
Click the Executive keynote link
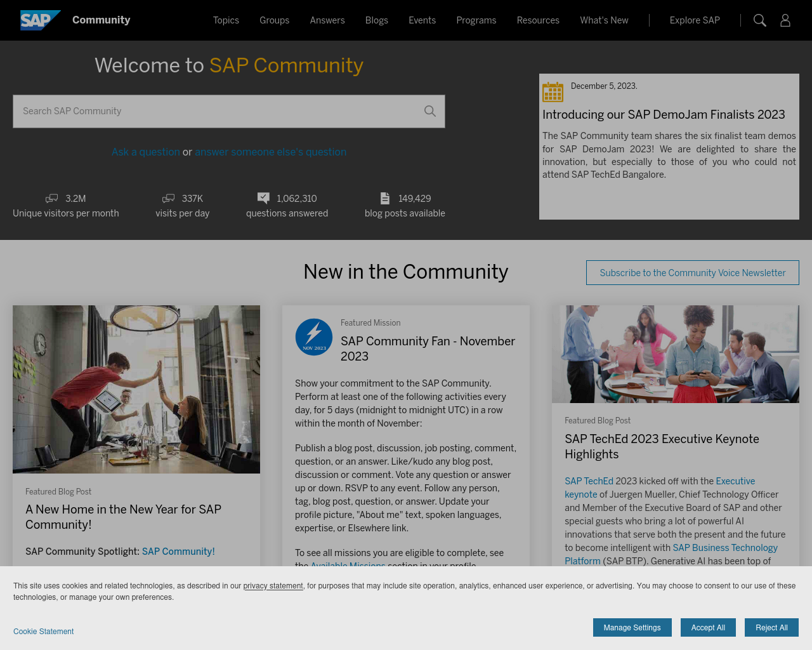pos(735,481)
